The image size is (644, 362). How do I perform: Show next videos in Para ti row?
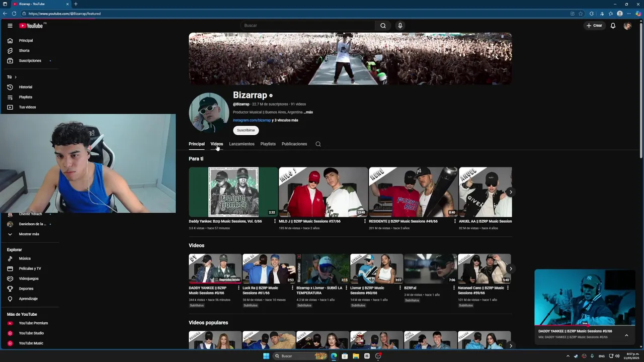click(x=510, y=192)
